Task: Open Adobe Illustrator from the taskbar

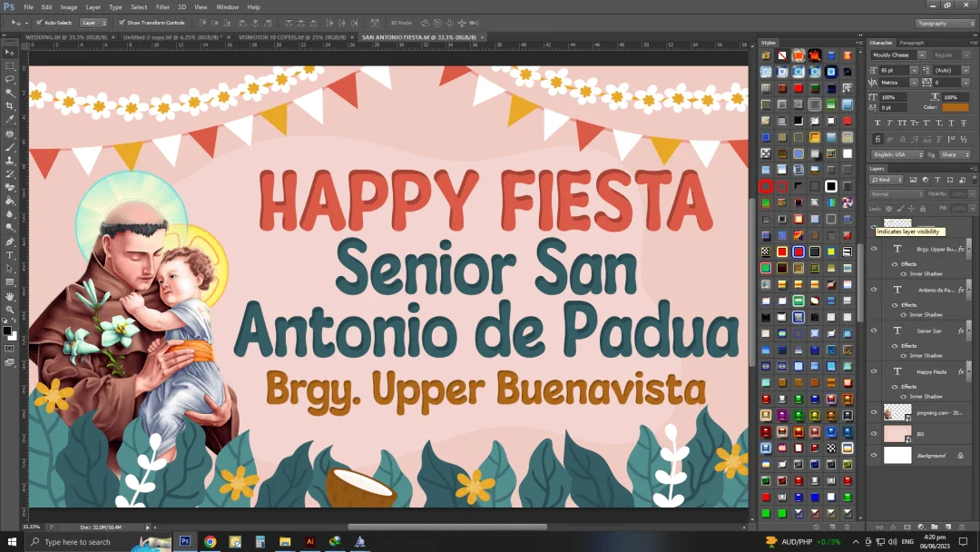Action: point(310,541)
